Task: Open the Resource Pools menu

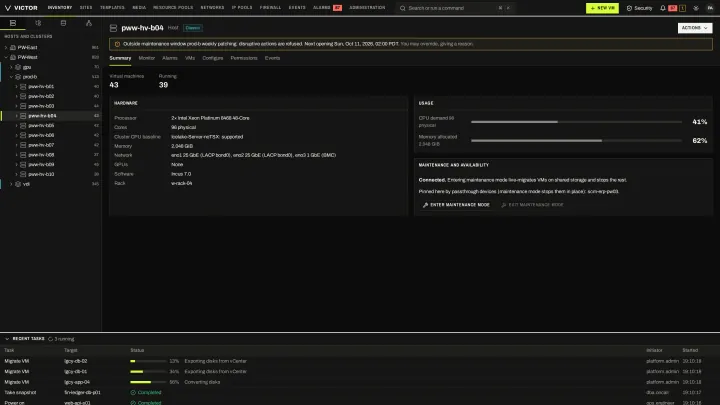Action: pos(173,8)
